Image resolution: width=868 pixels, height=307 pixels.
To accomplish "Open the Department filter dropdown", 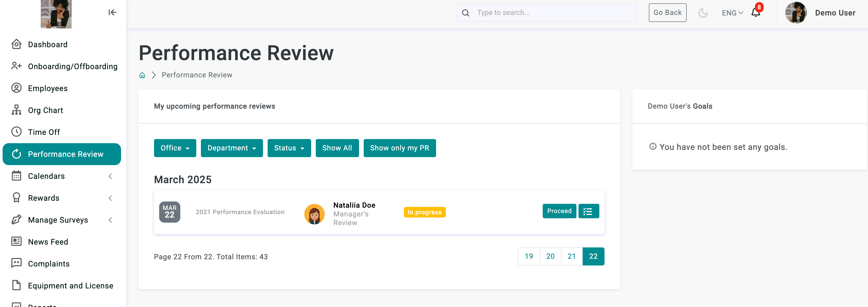I will point(232,148).
